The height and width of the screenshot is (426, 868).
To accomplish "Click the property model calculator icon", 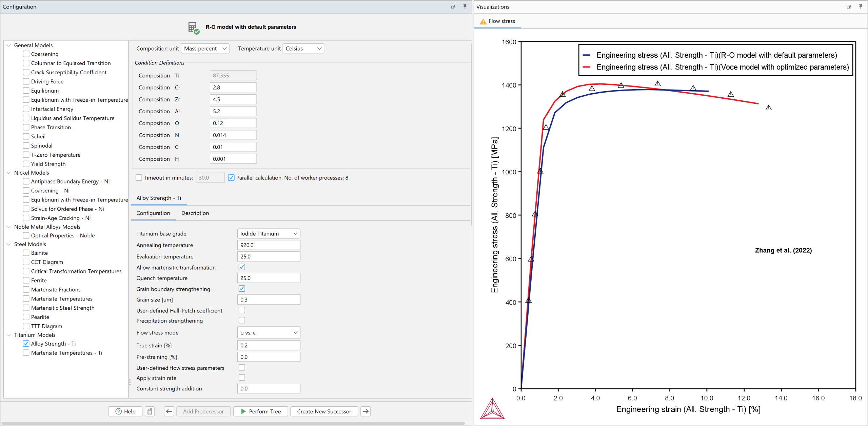I will coord(194,27).
